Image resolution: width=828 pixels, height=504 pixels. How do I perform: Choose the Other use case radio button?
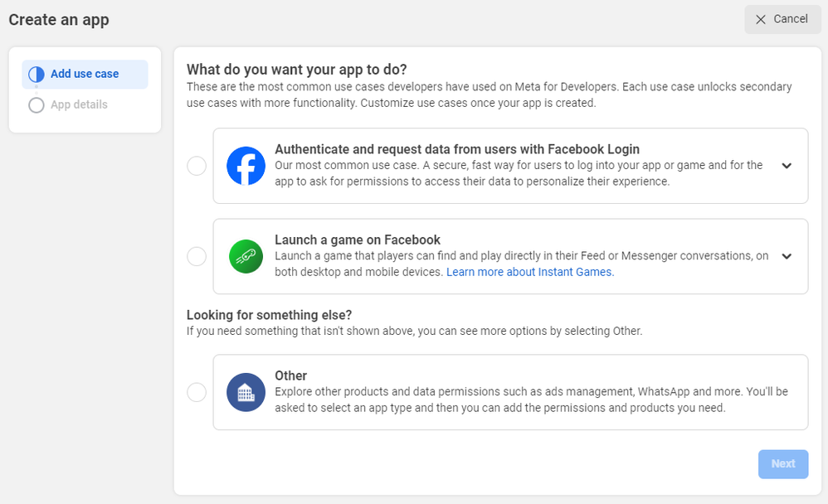click(x=197, y=392)
